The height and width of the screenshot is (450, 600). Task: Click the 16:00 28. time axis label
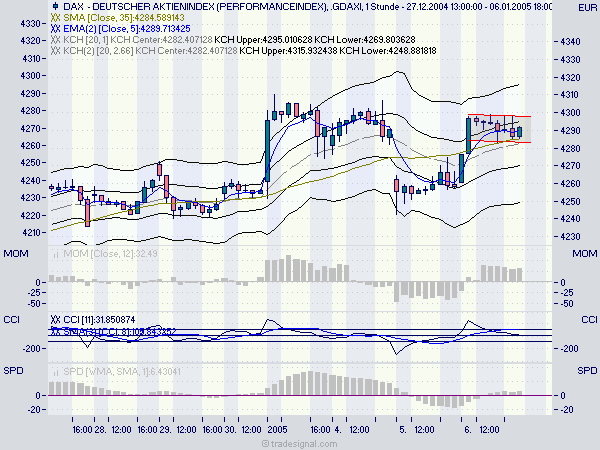click(x=89, y=429)
